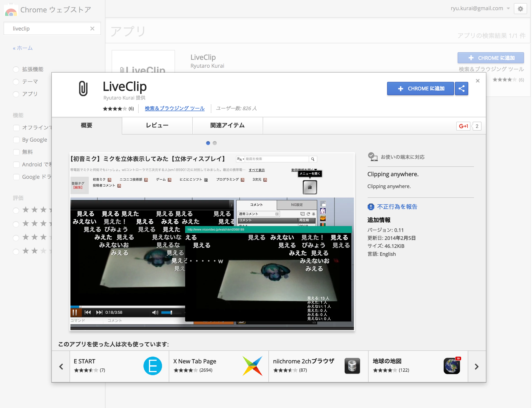This screenshot has width=532, height=408.
Task: Switch to the 概要 tab
Action: [x=87, y=125]
